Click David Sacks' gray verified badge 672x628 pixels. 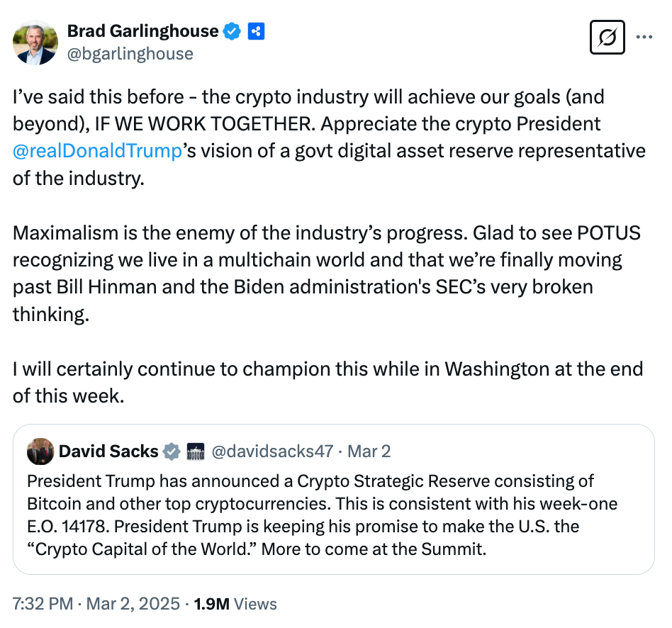(x=172, y=451)
